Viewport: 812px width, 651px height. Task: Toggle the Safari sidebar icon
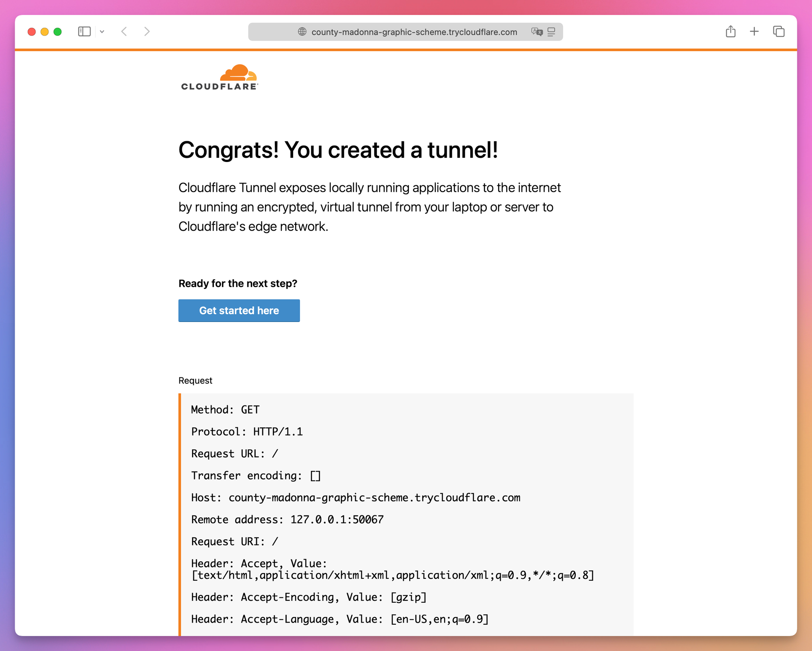coord(84,32)
